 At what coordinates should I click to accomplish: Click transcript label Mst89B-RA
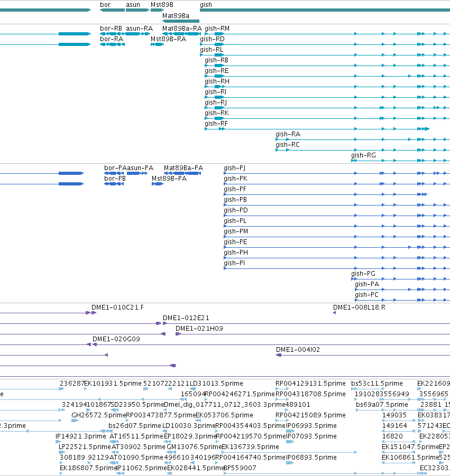coord(168,39)
